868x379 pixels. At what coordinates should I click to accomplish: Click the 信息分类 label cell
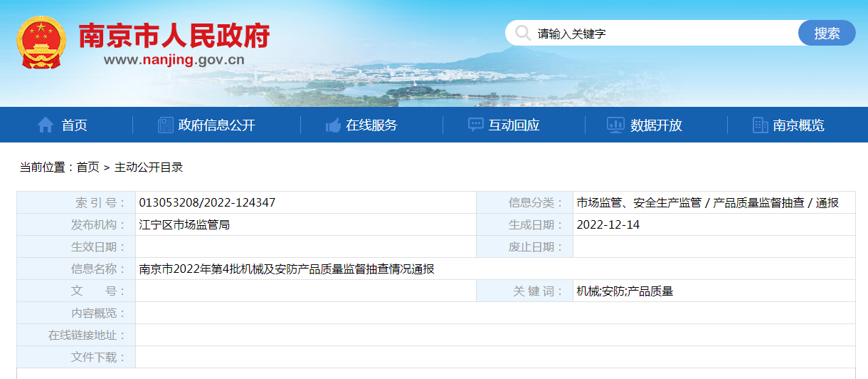[x=524, y=202]
